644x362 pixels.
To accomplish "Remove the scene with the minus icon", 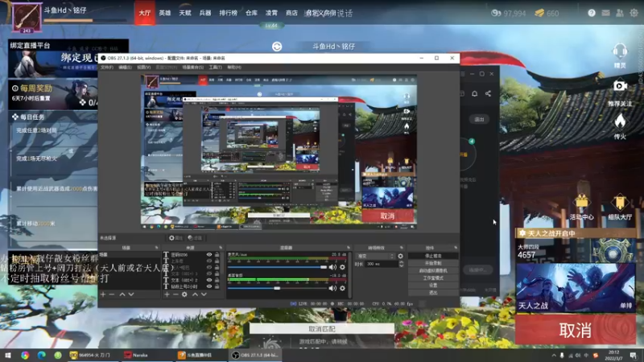I will pos(112,294).
